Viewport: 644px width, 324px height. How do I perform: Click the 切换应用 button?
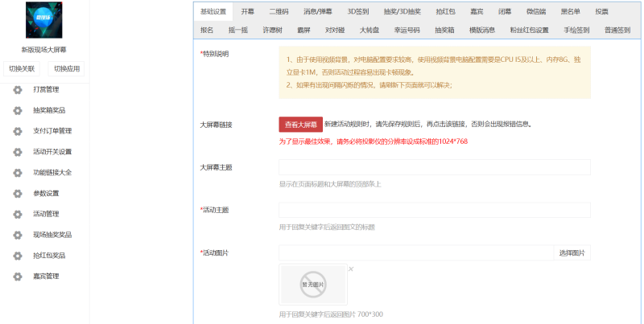point(67,68)
